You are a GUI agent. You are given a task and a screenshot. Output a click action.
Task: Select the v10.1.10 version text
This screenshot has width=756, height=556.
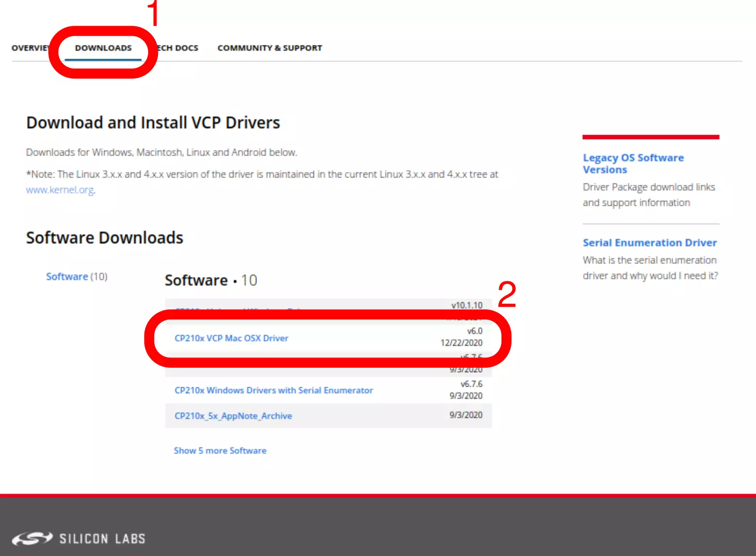pos(467,305)
